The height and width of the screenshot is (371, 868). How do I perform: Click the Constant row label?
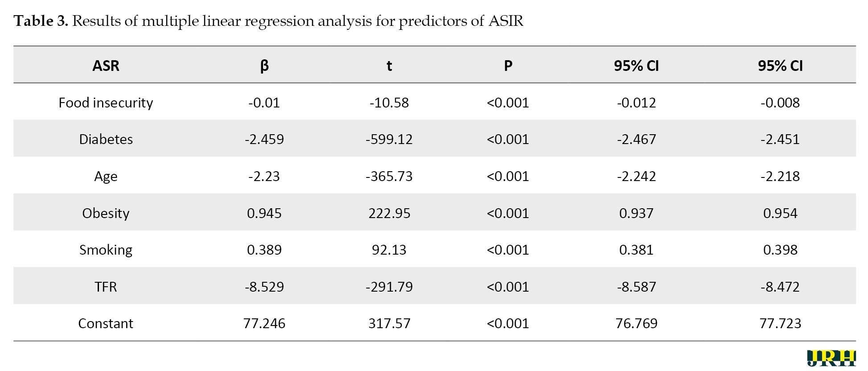pos(106,324)
